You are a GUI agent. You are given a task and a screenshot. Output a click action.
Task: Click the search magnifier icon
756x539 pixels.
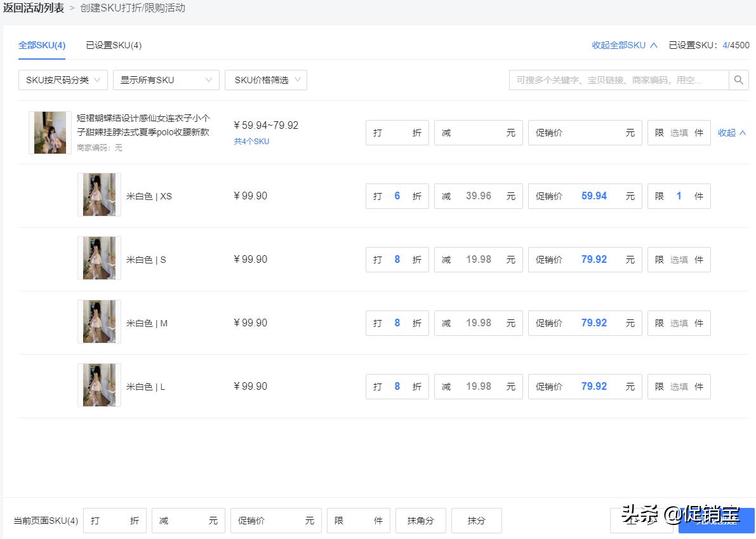pos(738,80)
